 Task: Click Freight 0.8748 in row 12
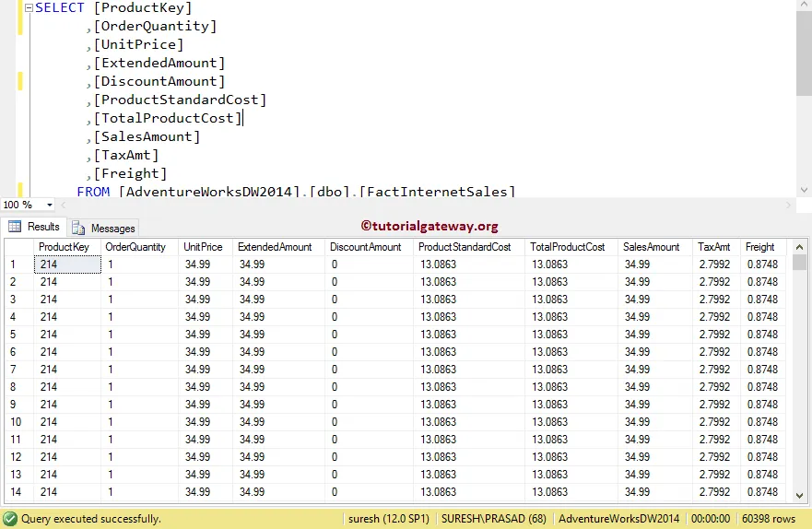[763, 457]
